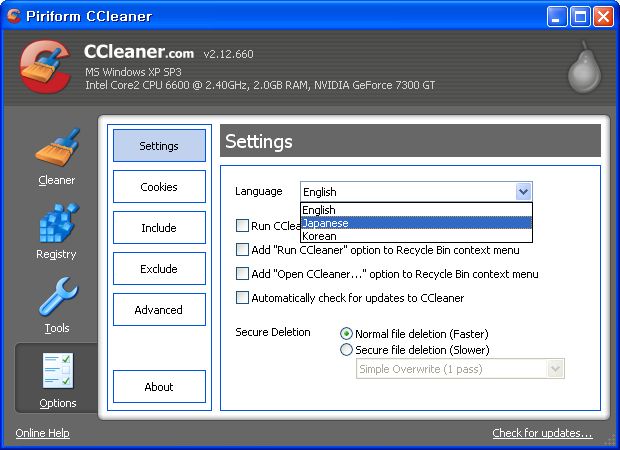Switch to the Advanced tab
The width and height of the screenshot is (620, 450).
tap(159, 310)
